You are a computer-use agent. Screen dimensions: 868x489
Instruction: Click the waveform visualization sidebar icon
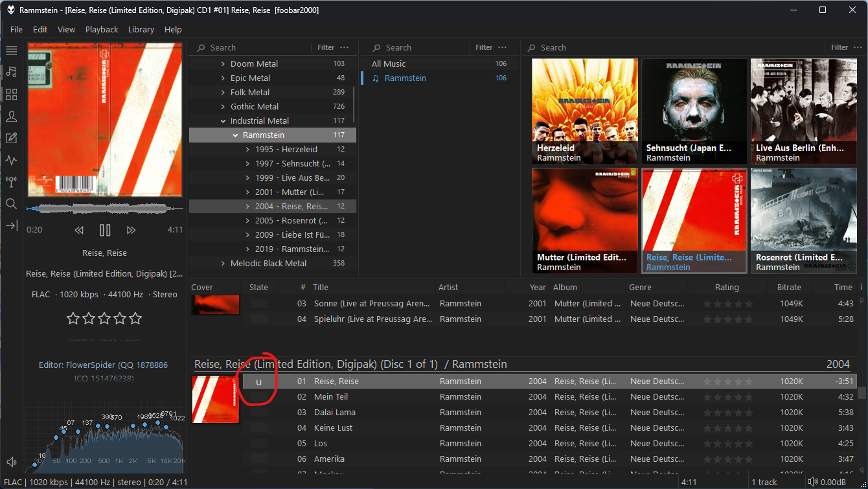coord(11,160)
